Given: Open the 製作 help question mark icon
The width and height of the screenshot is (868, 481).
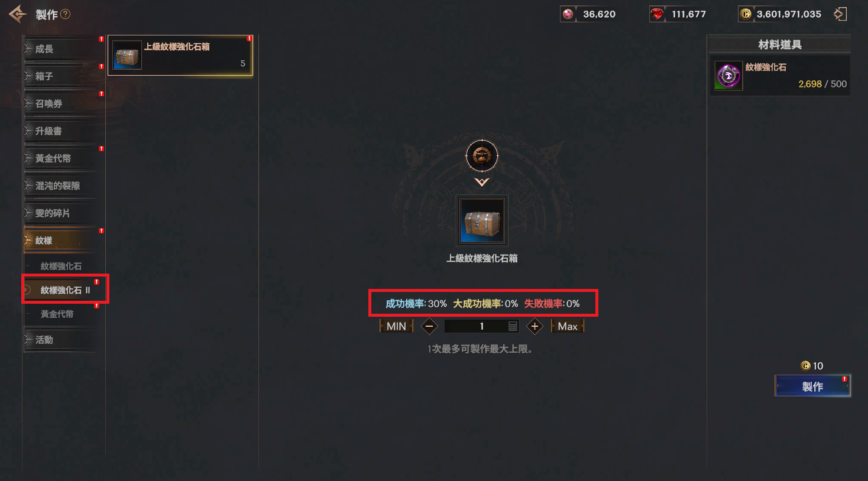Looking at the screenshot, I should 66,14.
